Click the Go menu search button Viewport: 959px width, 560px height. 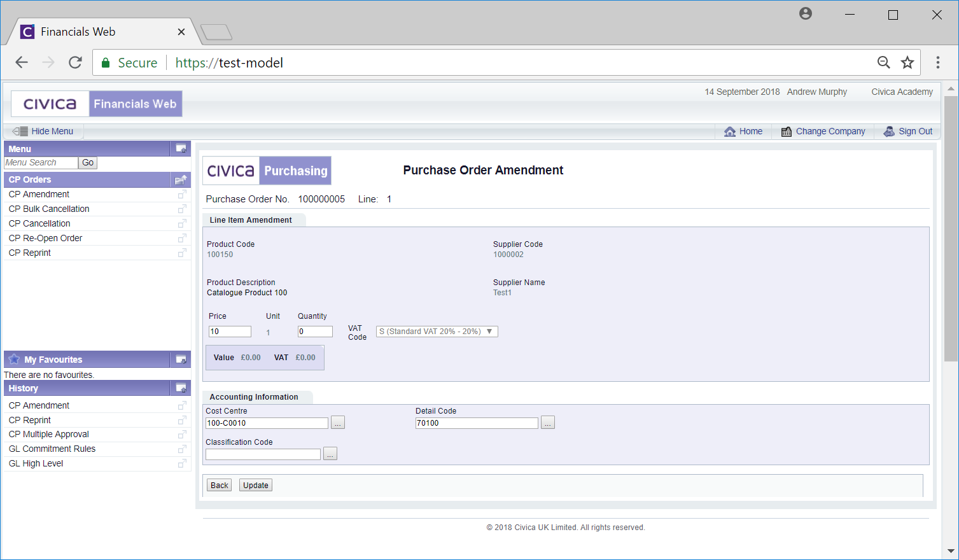[x=88, y=163]
